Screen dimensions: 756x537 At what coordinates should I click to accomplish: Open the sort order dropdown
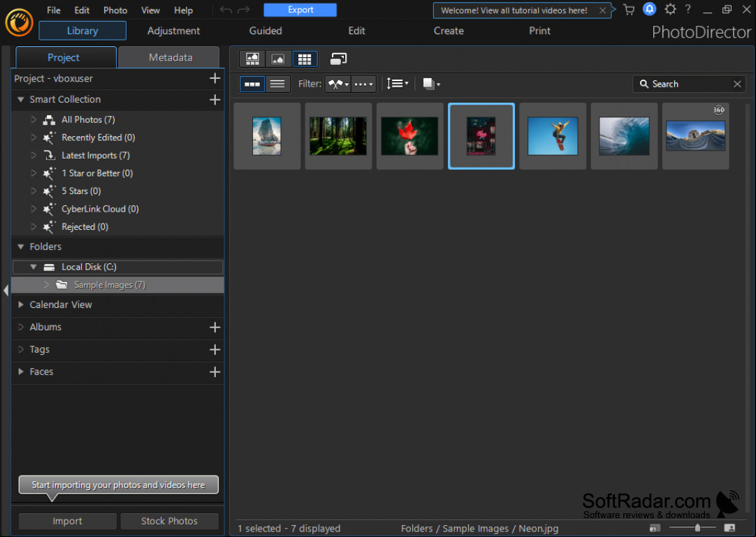tap(398, 84)
